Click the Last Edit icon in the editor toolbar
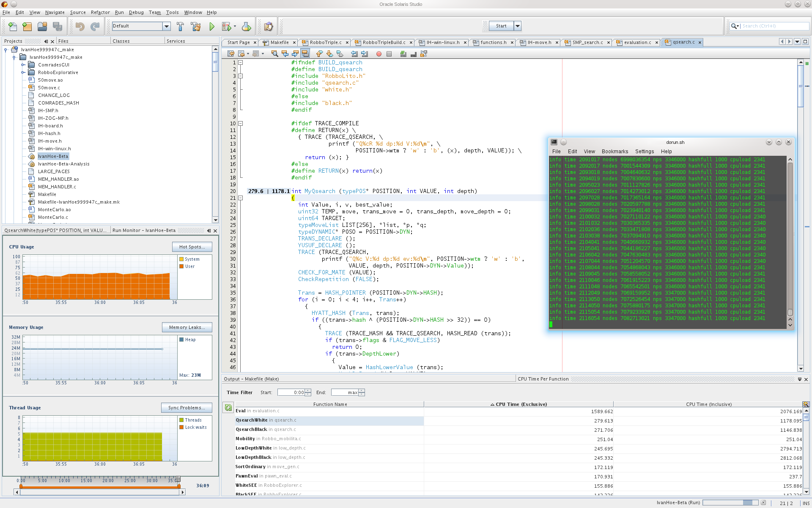The height and width of the screenshot is (508, 812). click(230, 54)
